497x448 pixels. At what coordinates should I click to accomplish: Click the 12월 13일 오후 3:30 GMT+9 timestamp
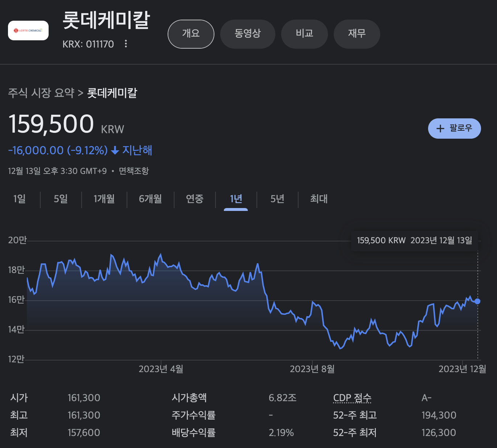pos(57,171)
